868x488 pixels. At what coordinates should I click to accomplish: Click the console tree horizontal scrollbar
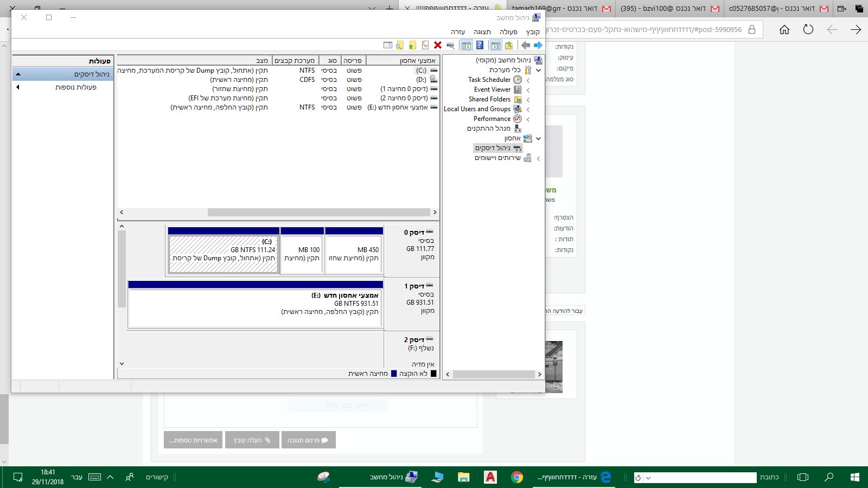tap(494, 375)
